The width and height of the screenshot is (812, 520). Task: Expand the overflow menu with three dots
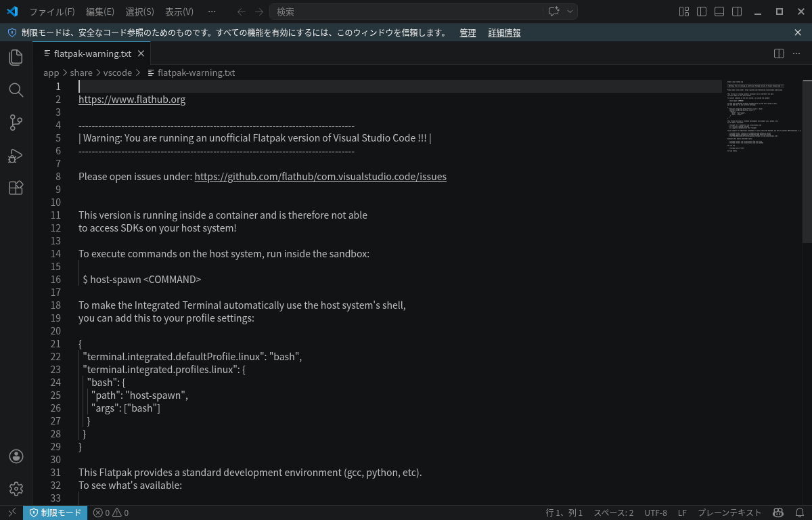pos(212,12)
